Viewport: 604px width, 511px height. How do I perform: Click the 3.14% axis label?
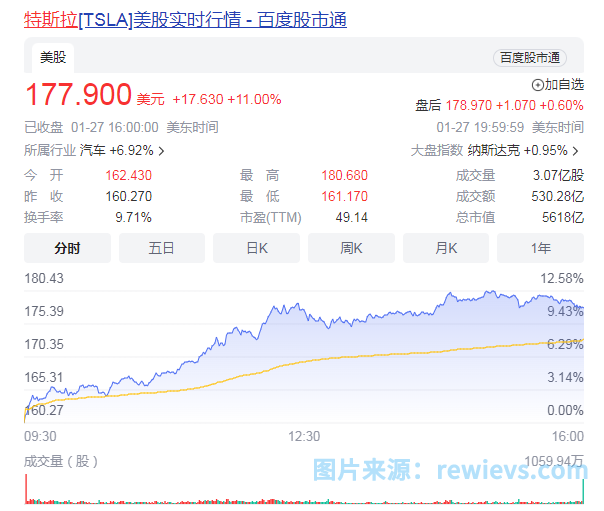pos(565,377)
